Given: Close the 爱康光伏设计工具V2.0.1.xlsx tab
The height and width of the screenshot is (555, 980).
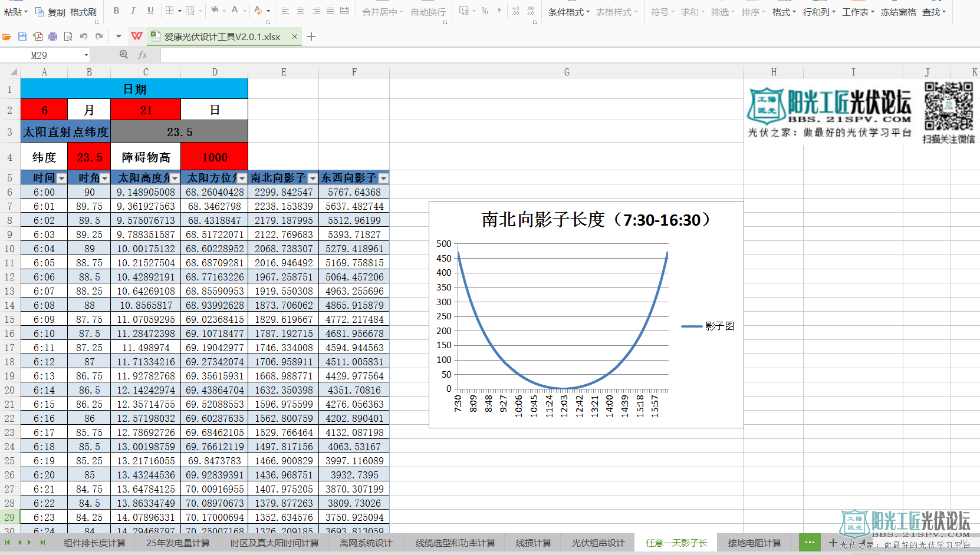Looking at the screenshot, I should [x=295, y=37].
